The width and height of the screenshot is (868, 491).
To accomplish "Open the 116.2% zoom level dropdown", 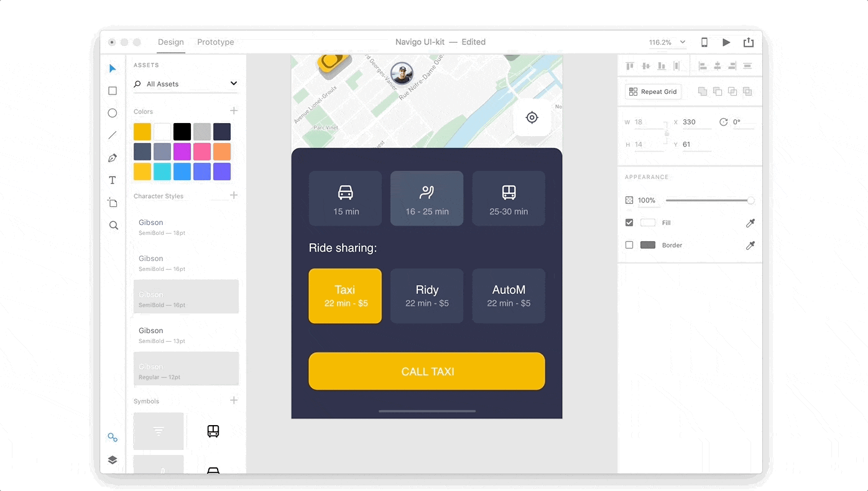I will (x=667, y=42).
